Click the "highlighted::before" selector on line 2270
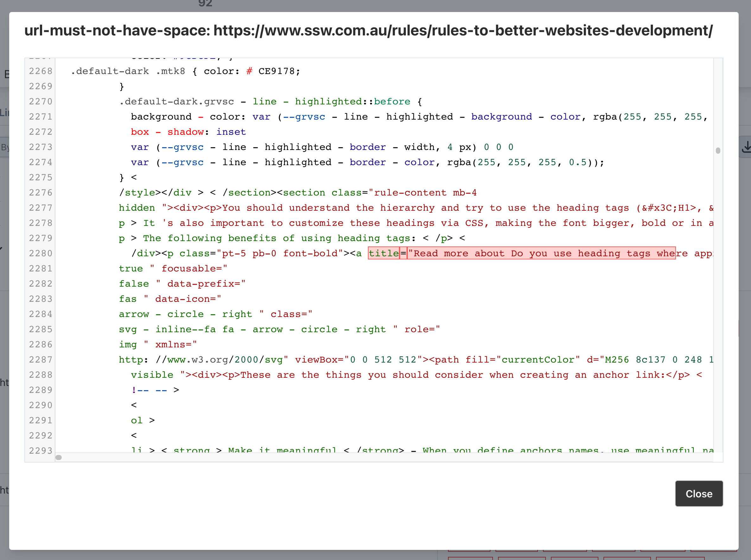 pos(352,101)
